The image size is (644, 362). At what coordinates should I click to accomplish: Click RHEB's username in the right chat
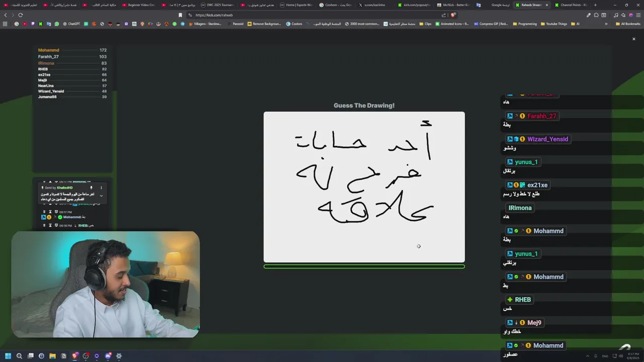coord(523,300)
